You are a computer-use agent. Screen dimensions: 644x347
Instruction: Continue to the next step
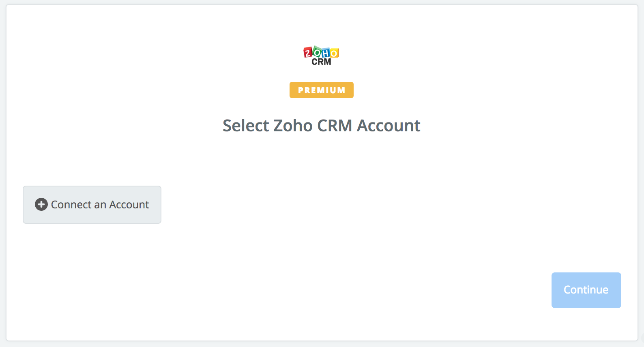click(x=586, y=290)
